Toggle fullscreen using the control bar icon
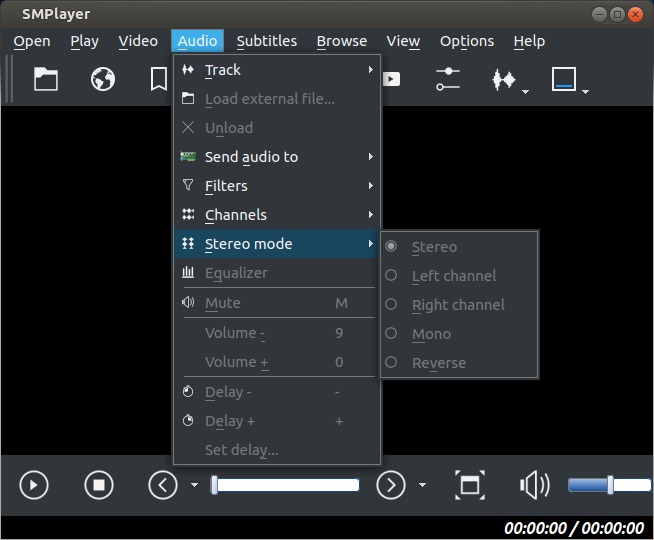Image resolution: width=654 pixels, height=540 pixels. click(x=469, y=485)
